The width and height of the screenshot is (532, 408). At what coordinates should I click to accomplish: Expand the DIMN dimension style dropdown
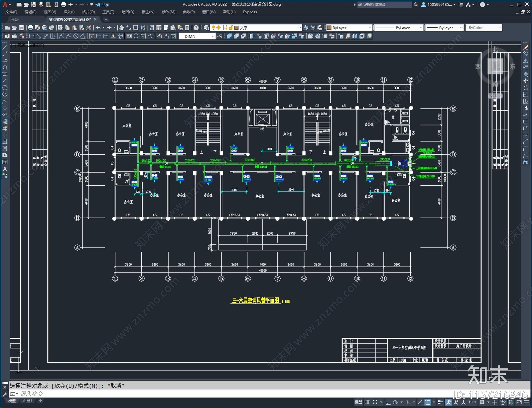click(213, 36)
